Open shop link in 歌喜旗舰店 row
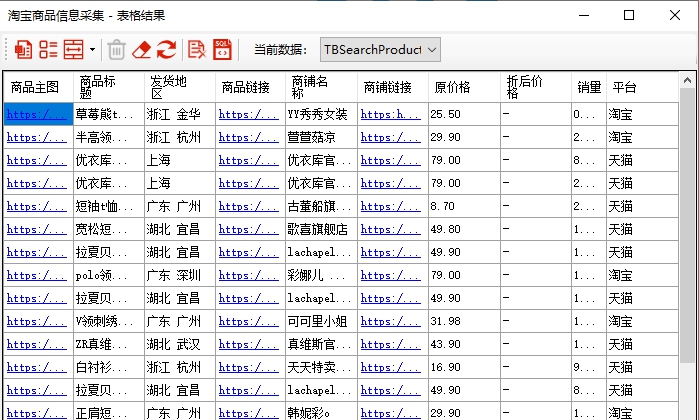Image resolution: width=699 pixels, height=420 pixels. click(391, 229)
